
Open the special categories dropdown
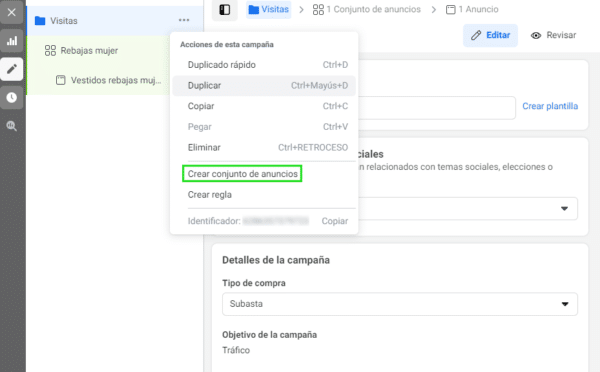pyautogui.click(x=467, y=209)
